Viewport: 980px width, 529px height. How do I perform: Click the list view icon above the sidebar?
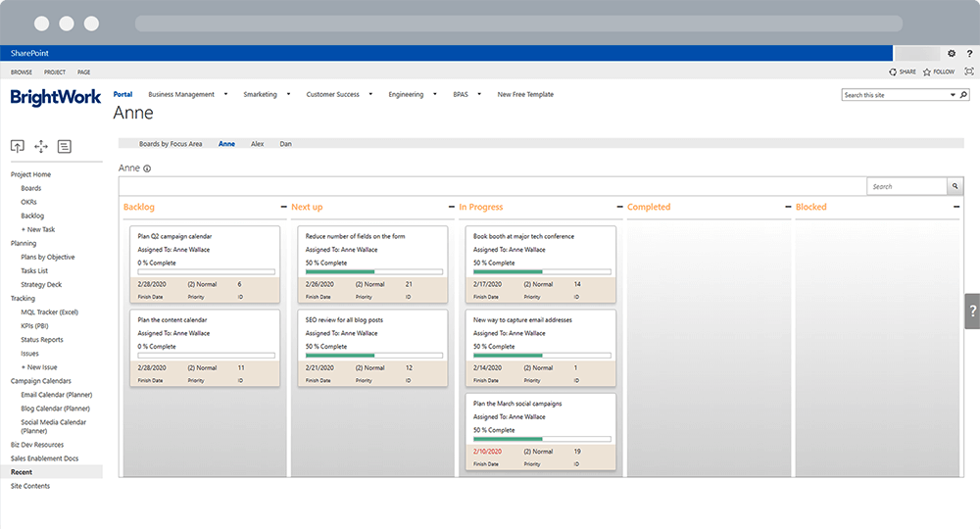tap(65, 146)
